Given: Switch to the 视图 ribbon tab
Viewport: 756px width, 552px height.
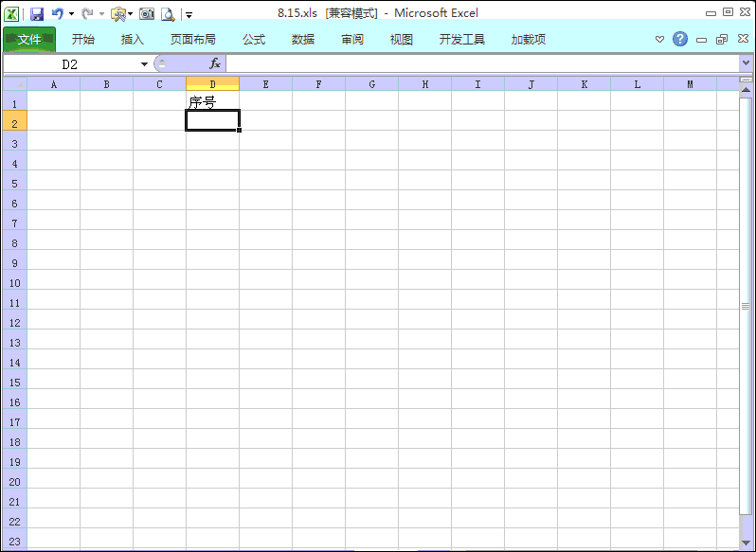Looking at the screenshot, I should click(402, 39).
